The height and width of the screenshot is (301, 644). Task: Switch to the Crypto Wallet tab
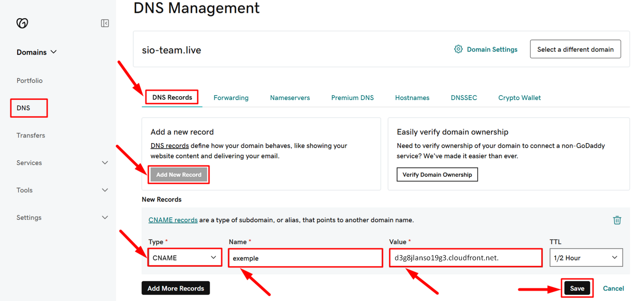click(x=519, y=98)
